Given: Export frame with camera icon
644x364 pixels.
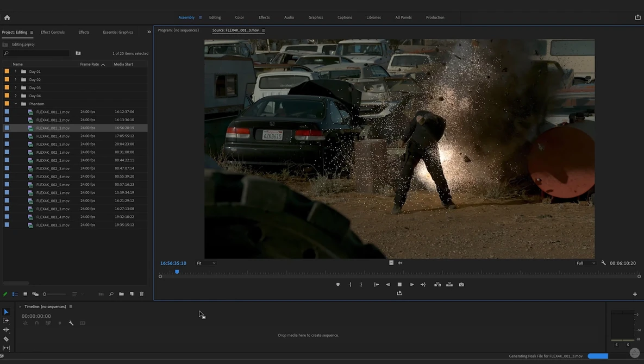Looking at the screenshot, I should click(x=461, y=284).
